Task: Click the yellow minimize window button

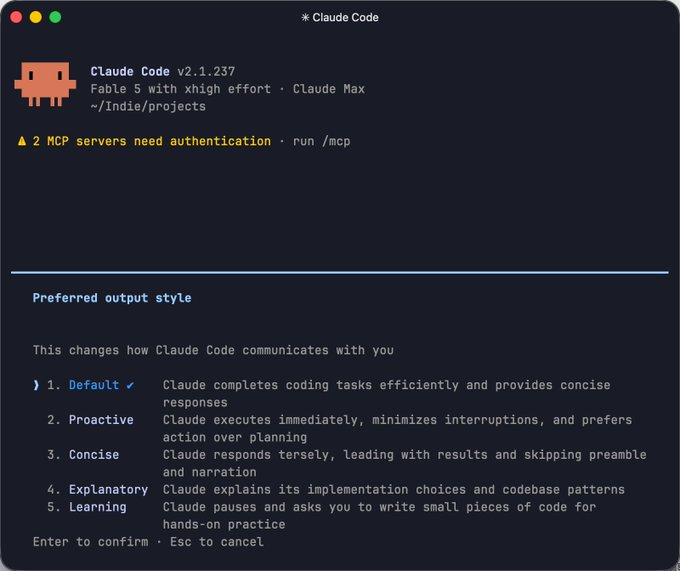Action: [x=36, y=17]
